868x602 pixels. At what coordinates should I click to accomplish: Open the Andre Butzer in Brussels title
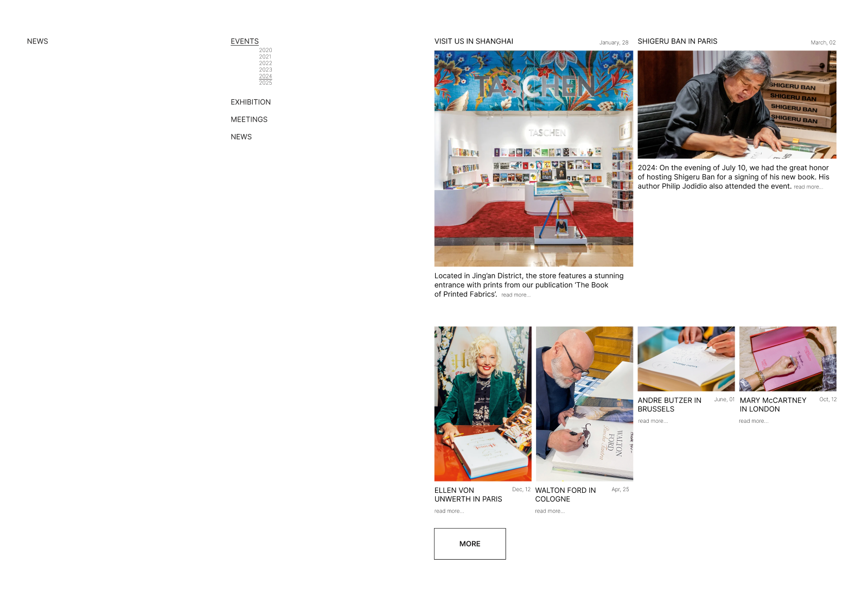(x=669, y=404)
